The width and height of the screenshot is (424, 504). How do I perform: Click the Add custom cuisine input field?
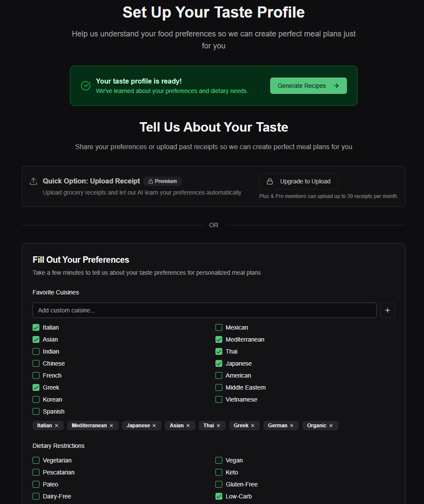[x=205, y=310]
